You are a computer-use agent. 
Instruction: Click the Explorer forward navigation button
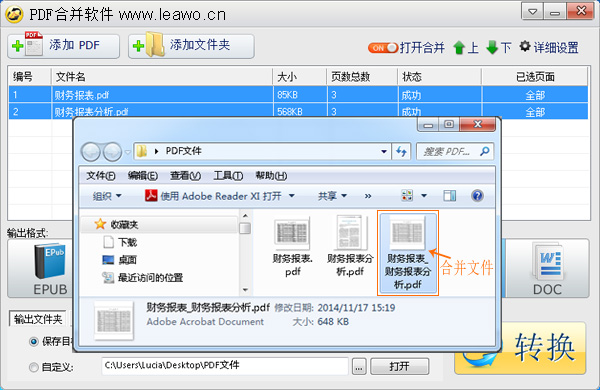click(112, 152)
